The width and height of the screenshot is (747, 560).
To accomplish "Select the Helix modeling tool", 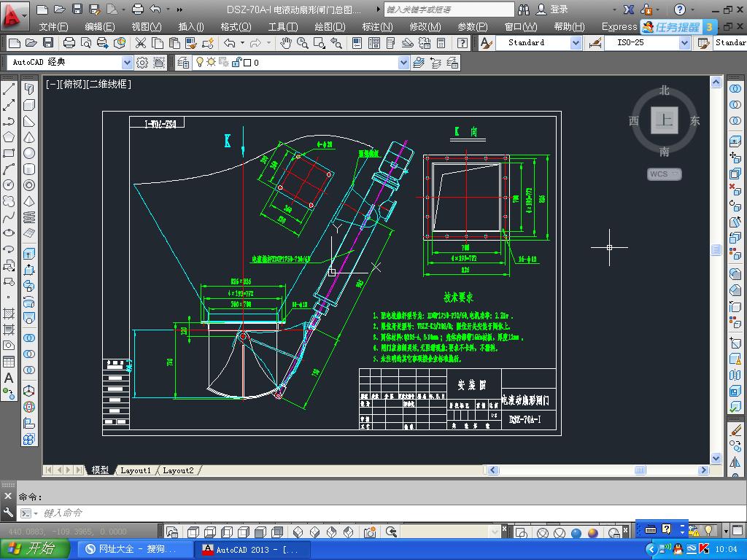I will (29, 217).
